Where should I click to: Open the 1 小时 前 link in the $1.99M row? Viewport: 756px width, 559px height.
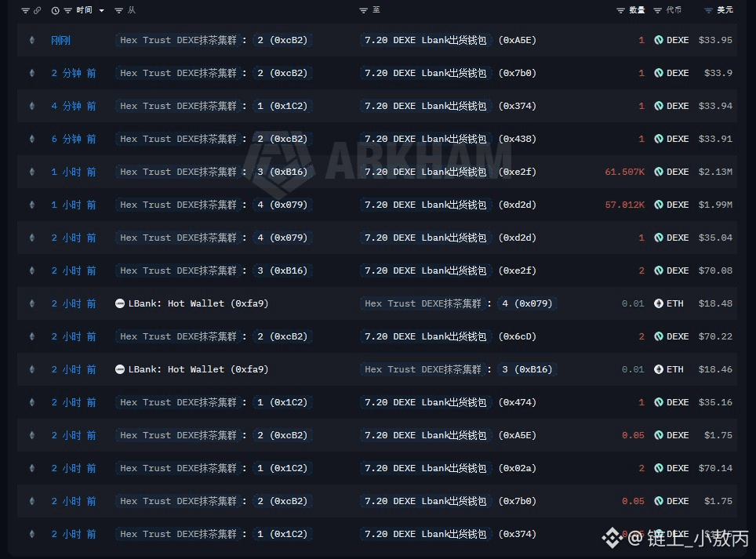point(74,205)
